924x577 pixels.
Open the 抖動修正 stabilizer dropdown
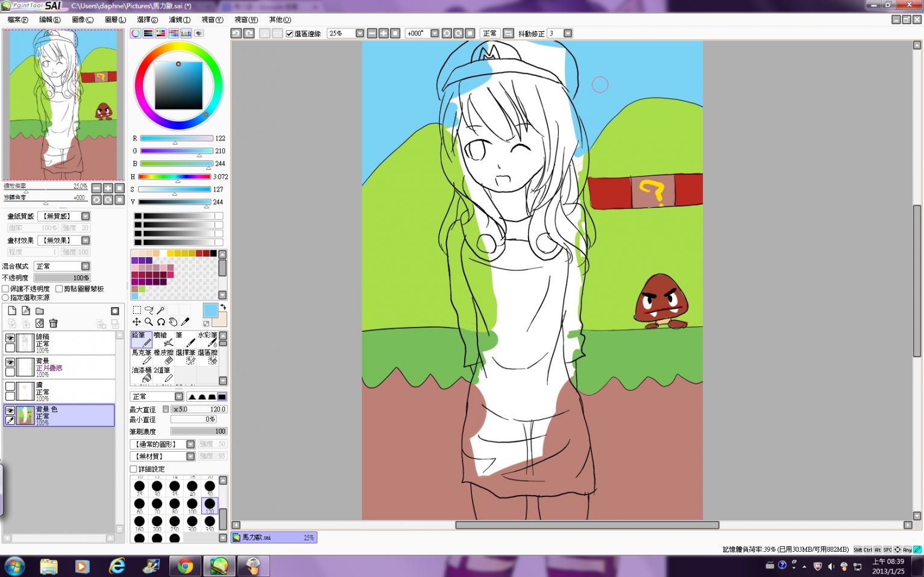coord(568,34)
